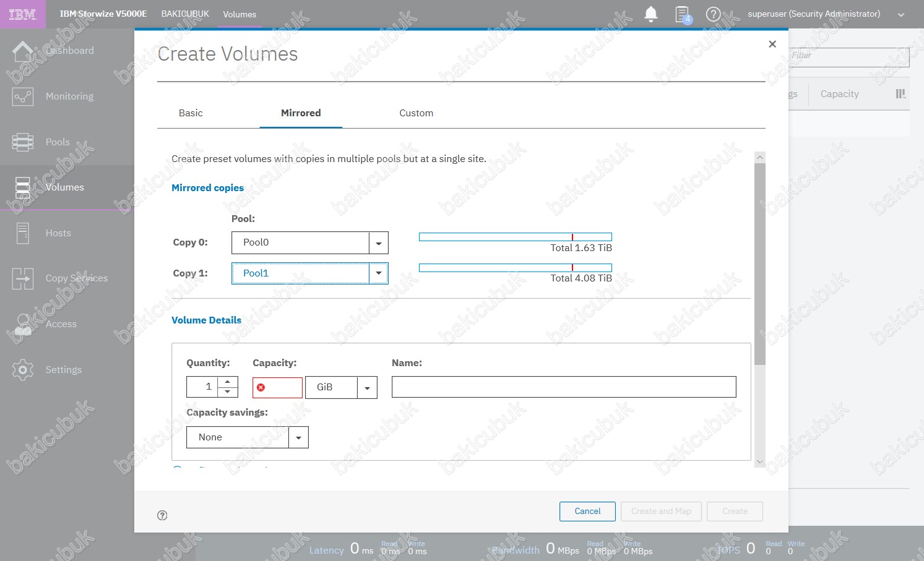Viewport: 924px width, 561px height.
Task: Click IBM Storwize V5000E product name
Action: [103, 14]
